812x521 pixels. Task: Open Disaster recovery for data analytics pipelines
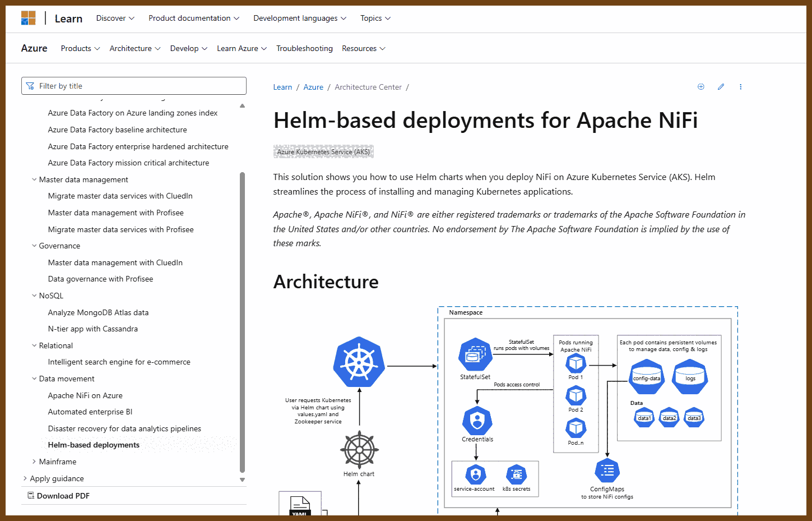point(124,428)
